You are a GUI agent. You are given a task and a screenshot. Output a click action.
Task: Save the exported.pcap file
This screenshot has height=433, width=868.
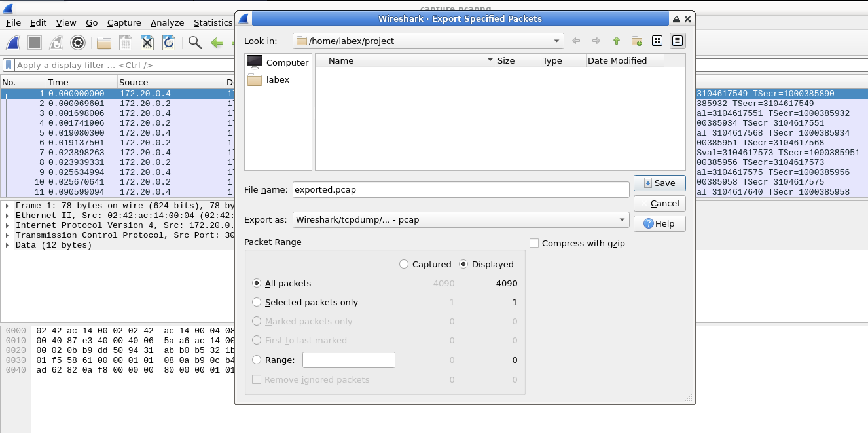pos(660,183)
